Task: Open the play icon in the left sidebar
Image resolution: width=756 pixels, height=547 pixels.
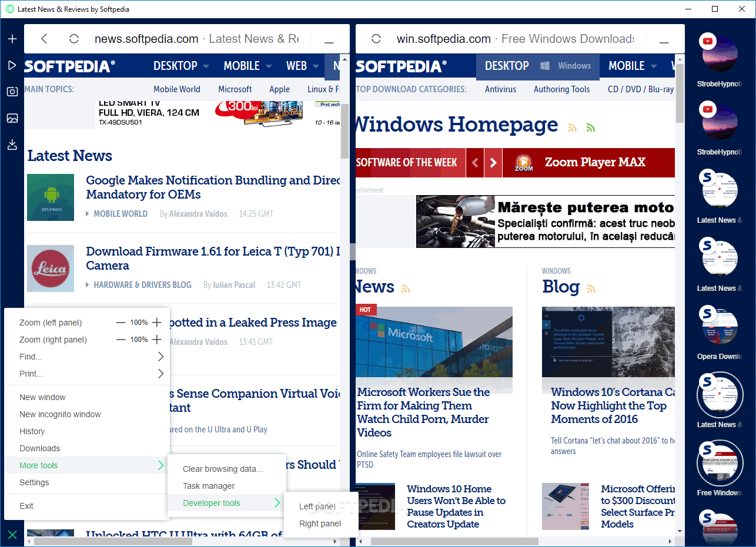Action: (x=12, y=65)
